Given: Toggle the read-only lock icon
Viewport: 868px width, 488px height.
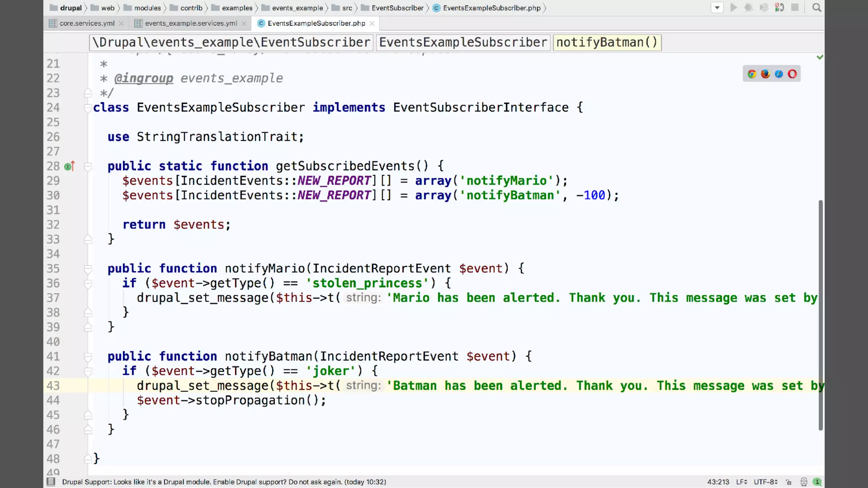Looking at the screenshot, I should click(x=789, y=482).
